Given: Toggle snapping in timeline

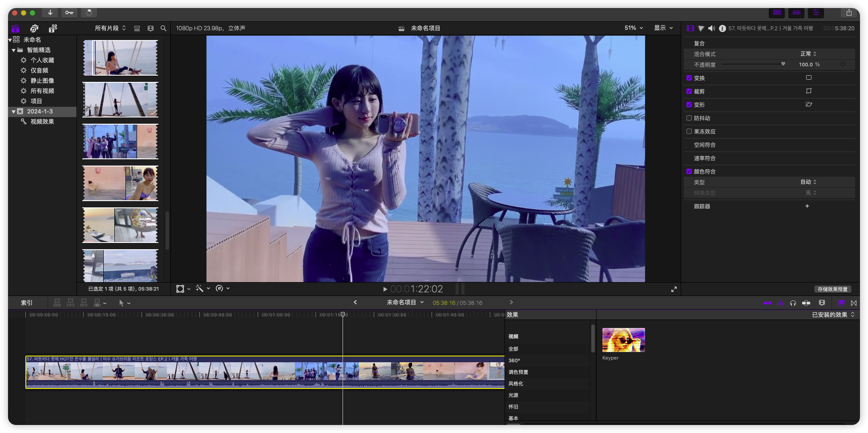Looking at the screenshot, I should pos(806,303).
